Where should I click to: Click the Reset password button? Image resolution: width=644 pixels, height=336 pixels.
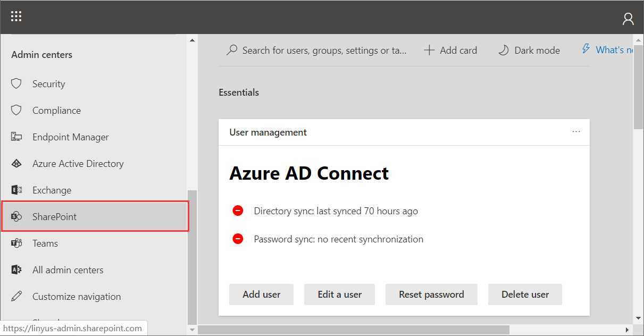click(x=431, y=295)
